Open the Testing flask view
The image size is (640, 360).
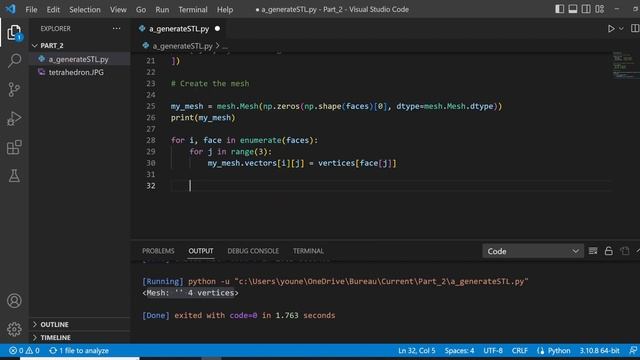[14, 176]
